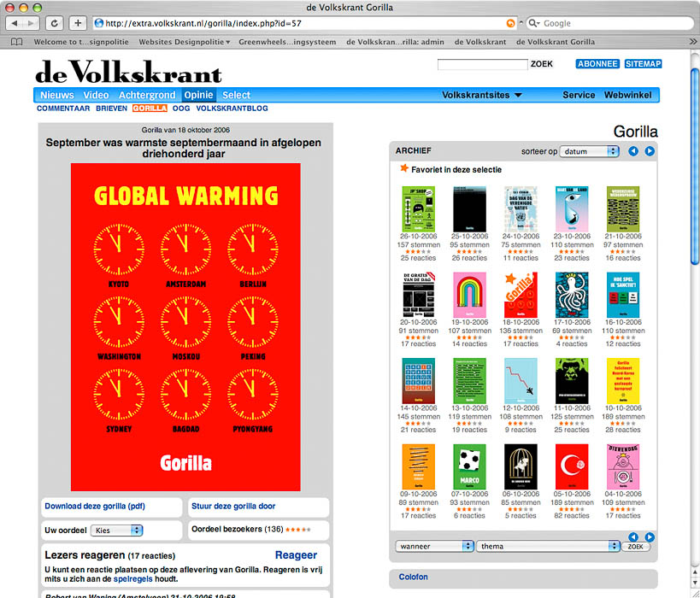Open the sorteer op datum dropdown

pos(589,152)
